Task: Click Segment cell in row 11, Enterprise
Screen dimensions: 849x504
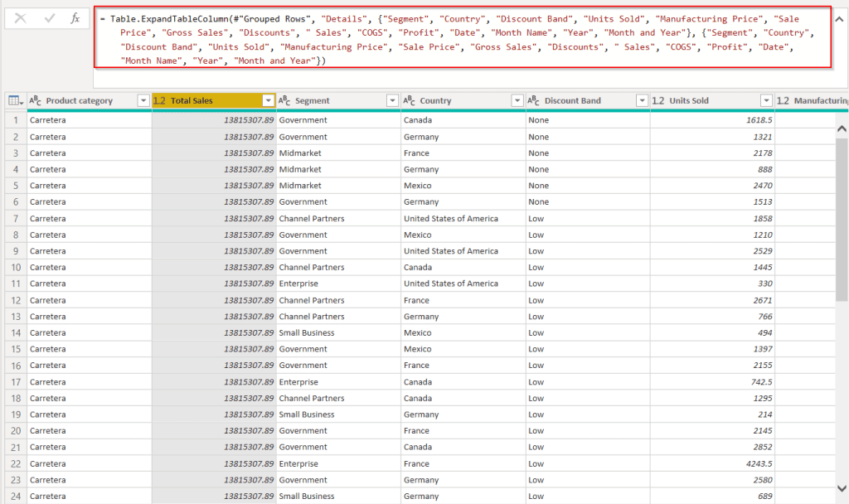Action: [338, 283]
